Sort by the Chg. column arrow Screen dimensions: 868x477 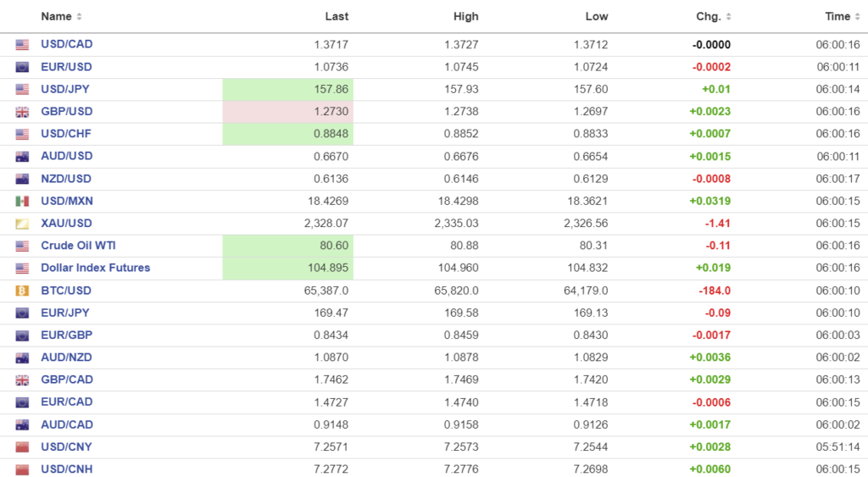coord(729,17)
